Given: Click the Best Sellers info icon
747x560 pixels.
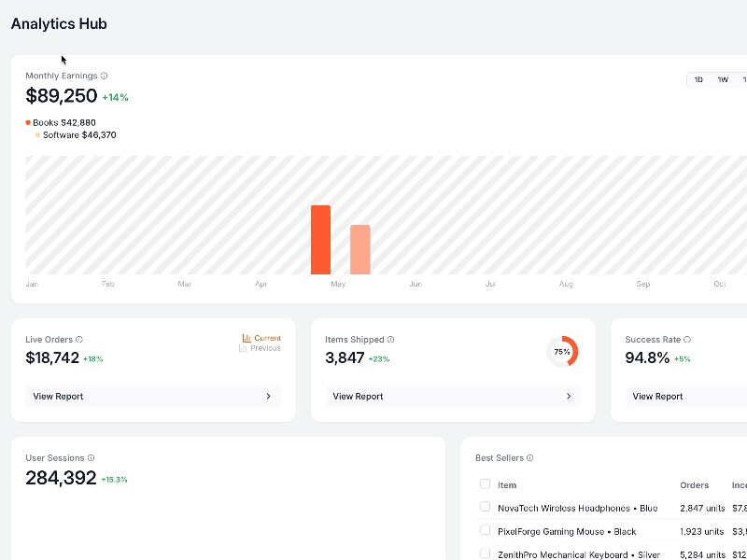Looking at the screenshot, I should [x=530, y=457].
